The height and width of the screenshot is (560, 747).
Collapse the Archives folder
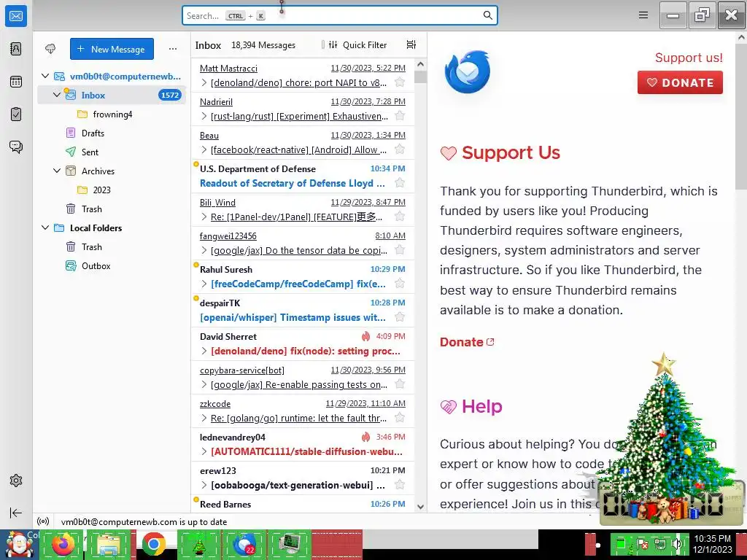pos(57,171)
